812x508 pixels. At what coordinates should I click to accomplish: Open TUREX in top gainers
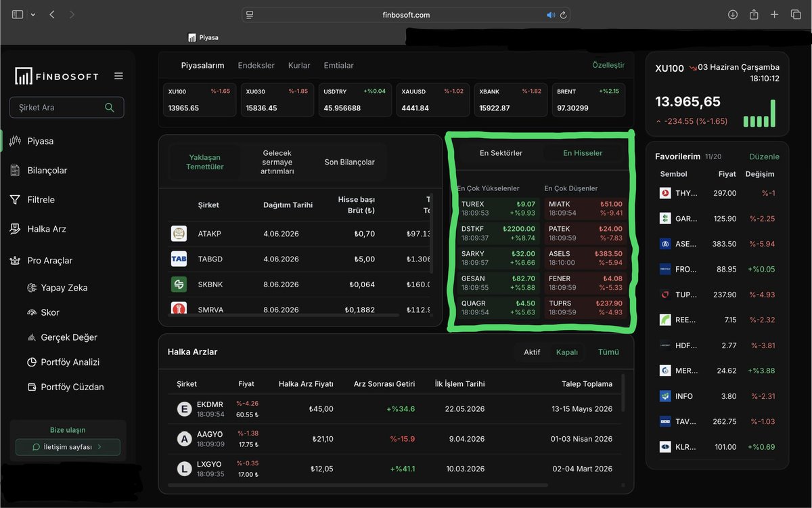pyautogui.click(x=499, y=209)
